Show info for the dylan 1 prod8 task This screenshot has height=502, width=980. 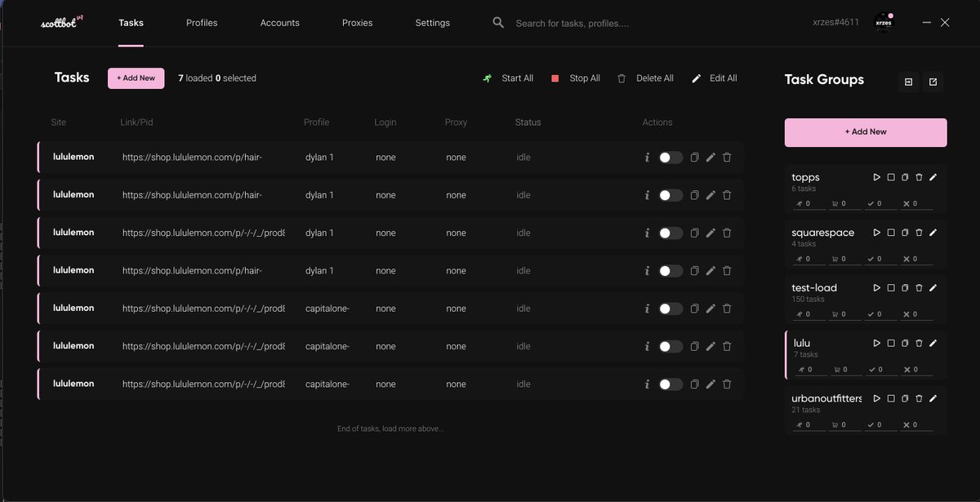click(647, 233)
